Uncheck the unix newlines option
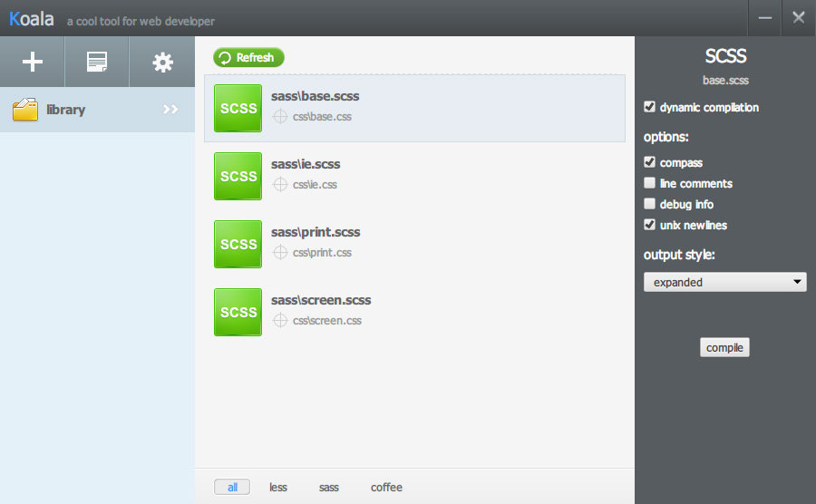This screenshot has width=816, height=504. [649, 225]
